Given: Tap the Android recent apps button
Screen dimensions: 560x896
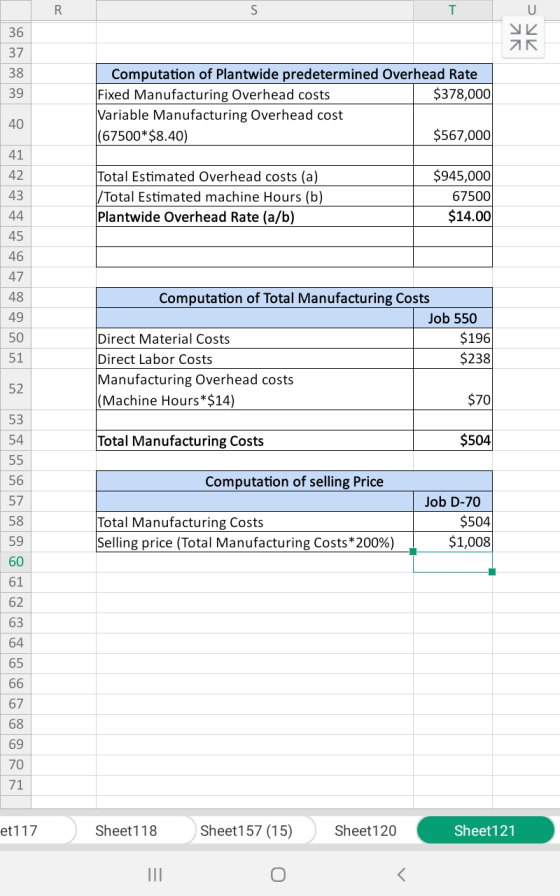Looking at the screenshot, I should [155, 874].
